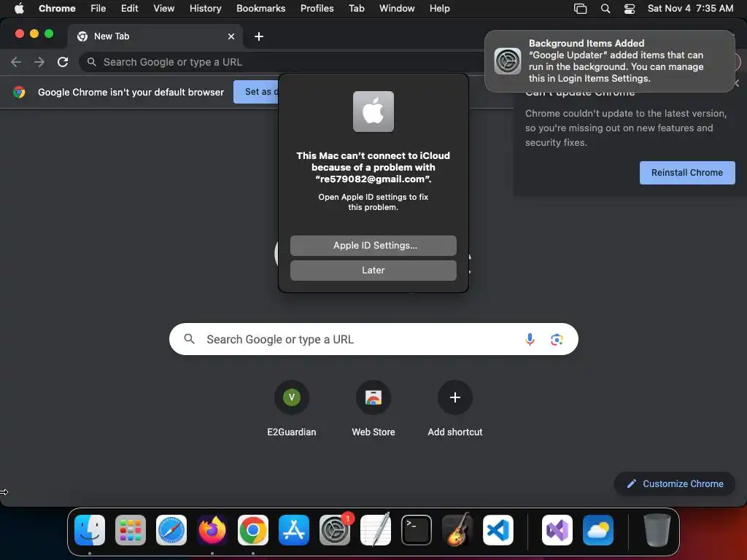Open the Apple menu
This screenshot has width=747, height=560.
click(x=19, y=8)
